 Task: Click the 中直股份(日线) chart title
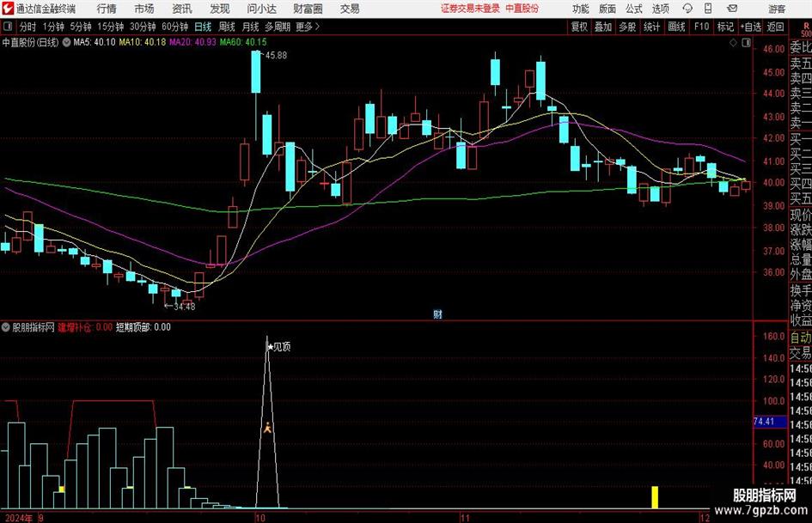tap(31, 42)
